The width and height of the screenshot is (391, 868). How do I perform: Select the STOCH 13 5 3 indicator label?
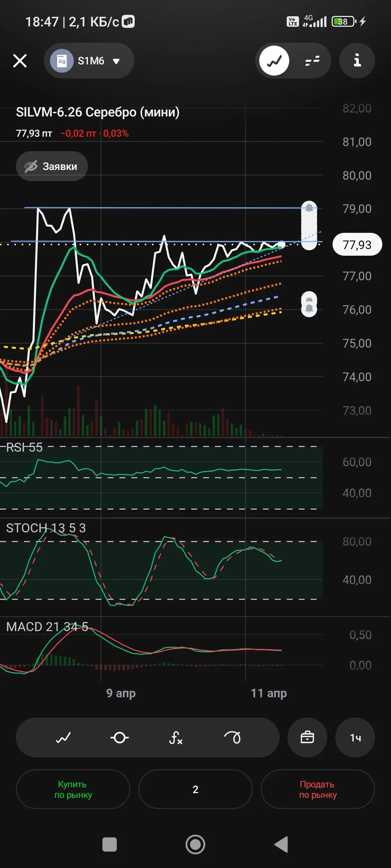click(46, 528)
